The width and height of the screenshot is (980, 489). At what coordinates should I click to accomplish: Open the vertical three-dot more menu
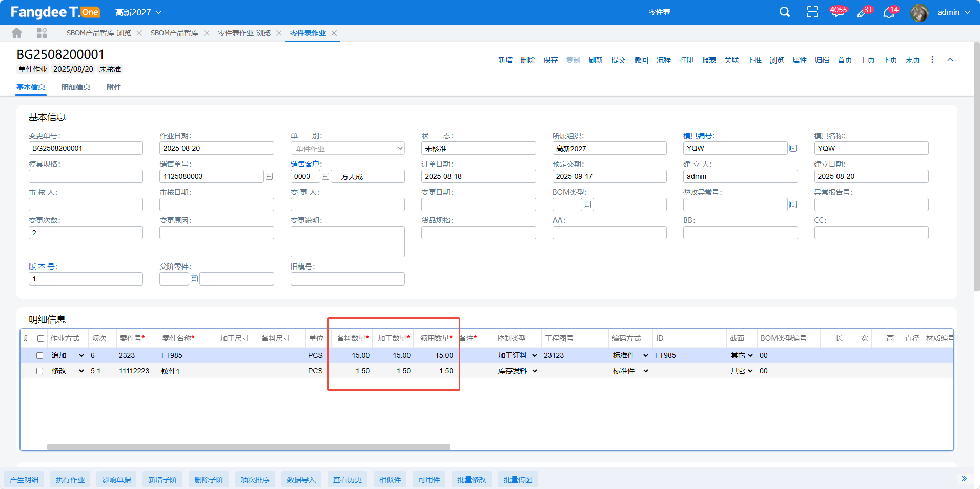click(x=932, y=60)
